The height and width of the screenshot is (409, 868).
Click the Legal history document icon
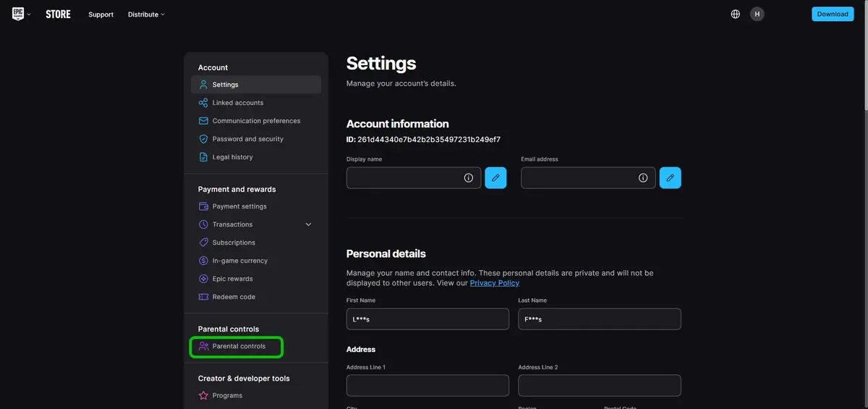point(203,157)
